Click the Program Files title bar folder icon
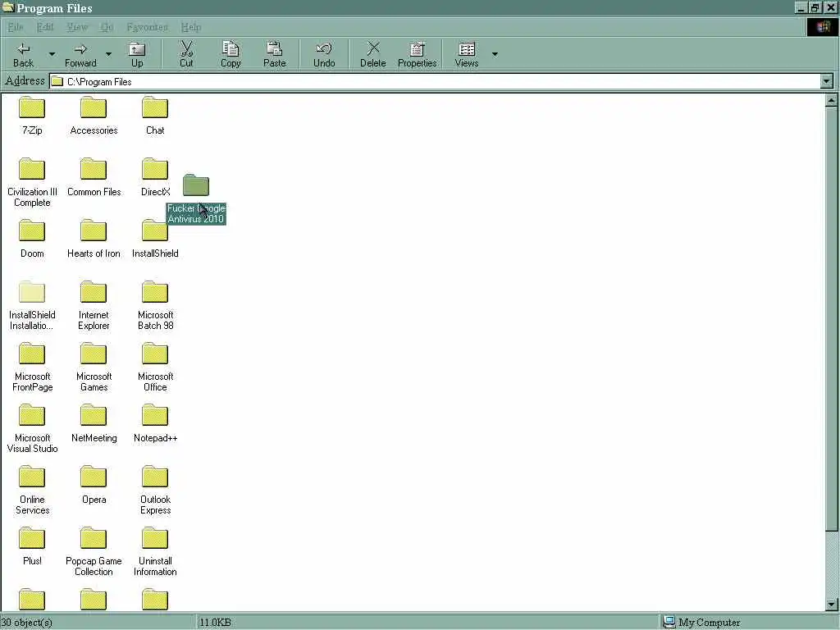The height and width of the screenshot is (630, 840). [7, 7]
